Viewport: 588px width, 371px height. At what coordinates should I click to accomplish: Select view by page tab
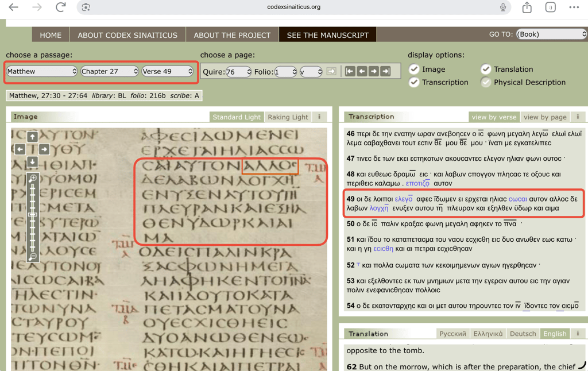click(545, 117)
